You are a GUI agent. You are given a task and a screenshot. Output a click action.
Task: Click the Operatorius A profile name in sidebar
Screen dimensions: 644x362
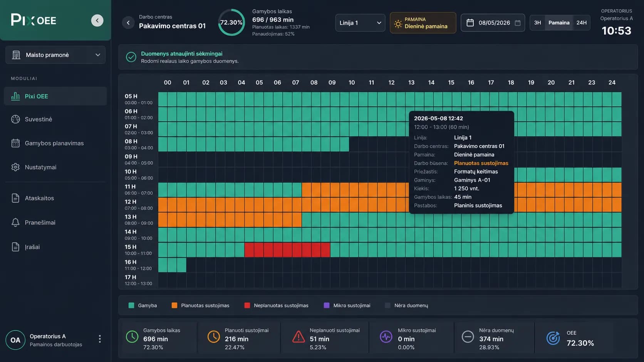click(48, 336)
